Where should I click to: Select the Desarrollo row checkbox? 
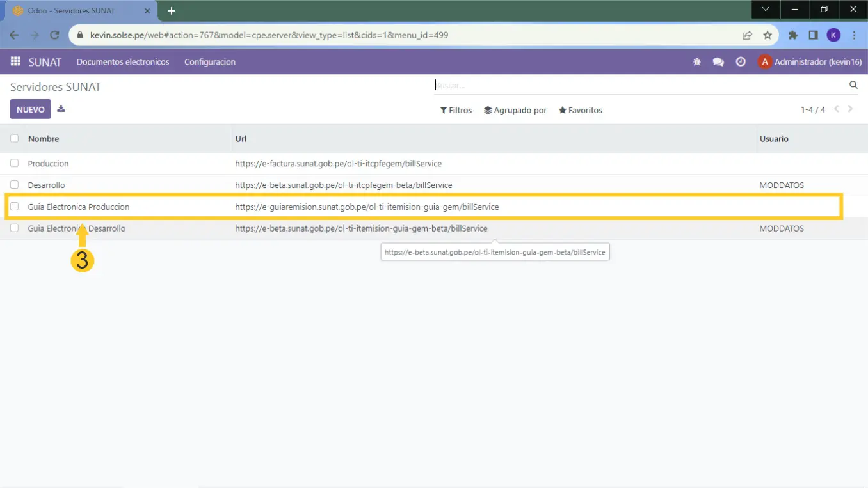click(x=15, y=185)
